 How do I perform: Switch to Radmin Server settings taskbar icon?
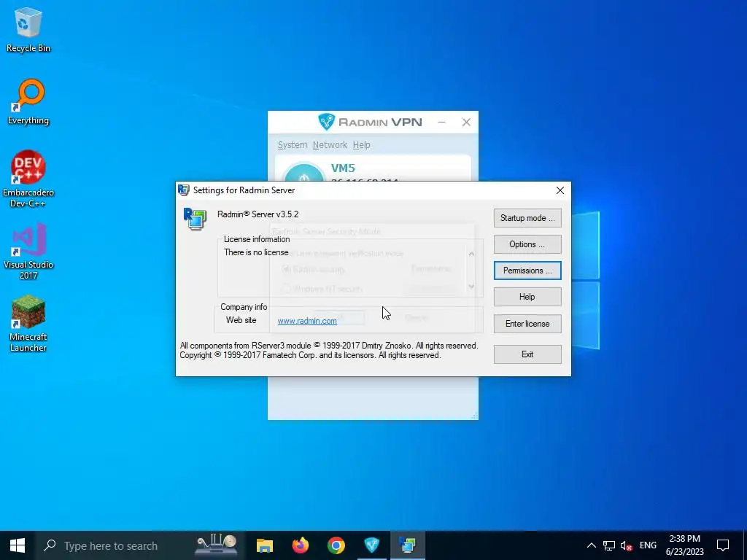[407, 545]
